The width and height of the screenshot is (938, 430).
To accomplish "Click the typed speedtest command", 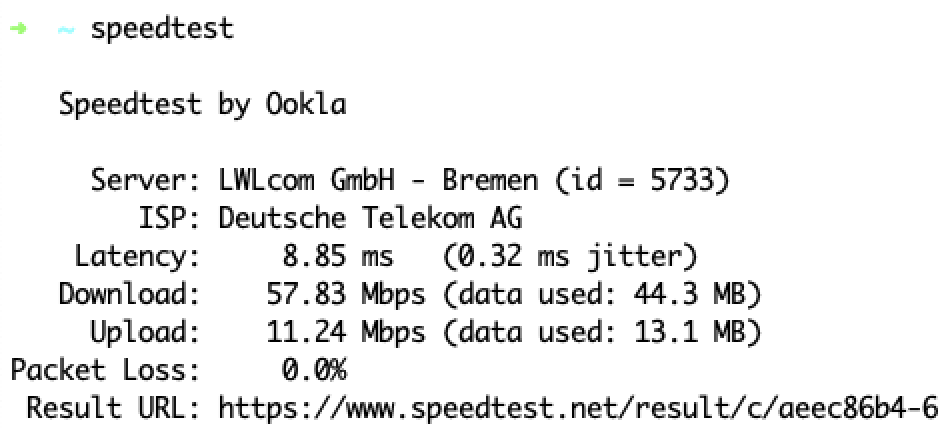I will tap(161, 29).
